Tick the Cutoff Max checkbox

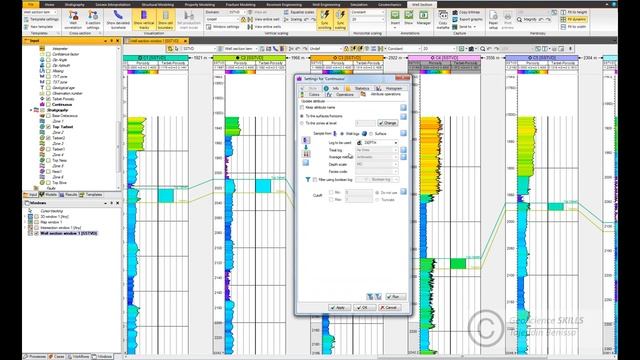point(331,200)
